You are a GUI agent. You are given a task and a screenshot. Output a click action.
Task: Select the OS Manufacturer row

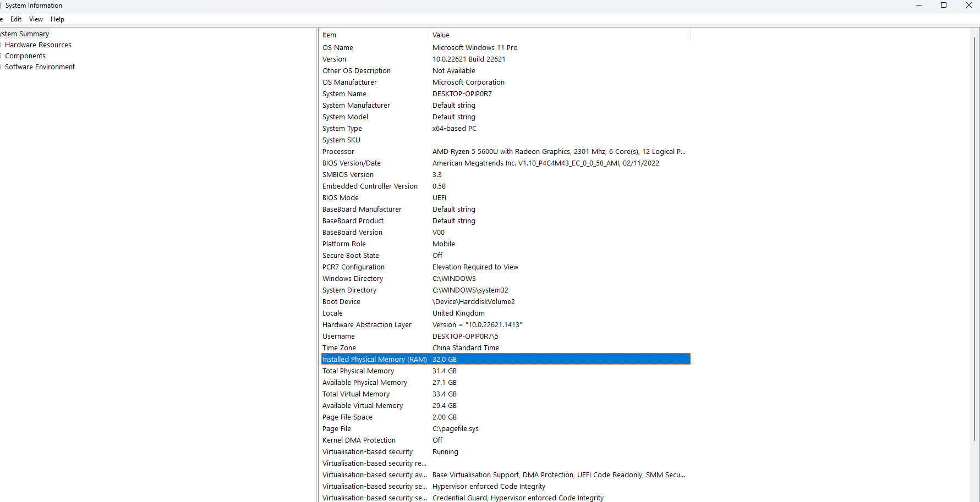505,82
